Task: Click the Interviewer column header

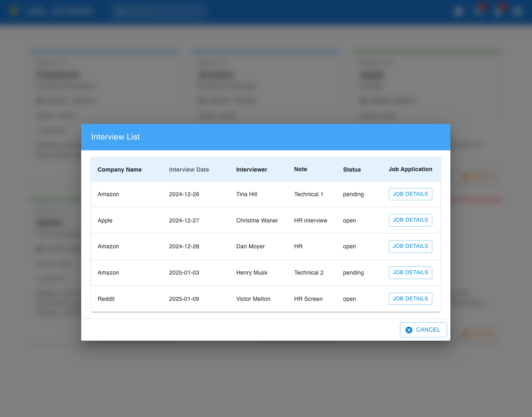Action: point(251,170)
